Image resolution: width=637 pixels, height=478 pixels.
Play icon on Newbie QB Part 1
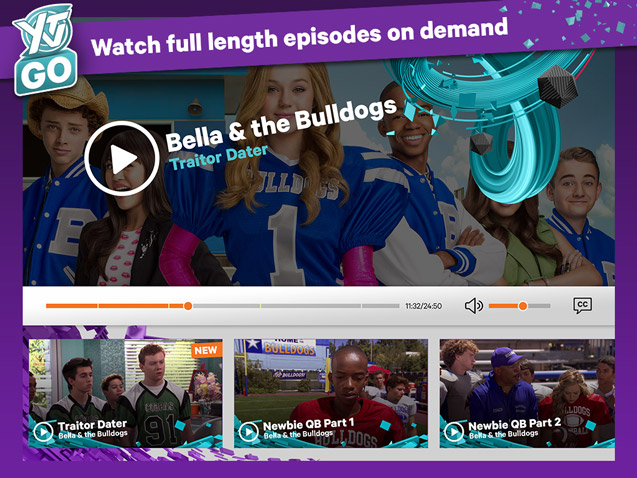pyautogui.click(x=249, y=431)
